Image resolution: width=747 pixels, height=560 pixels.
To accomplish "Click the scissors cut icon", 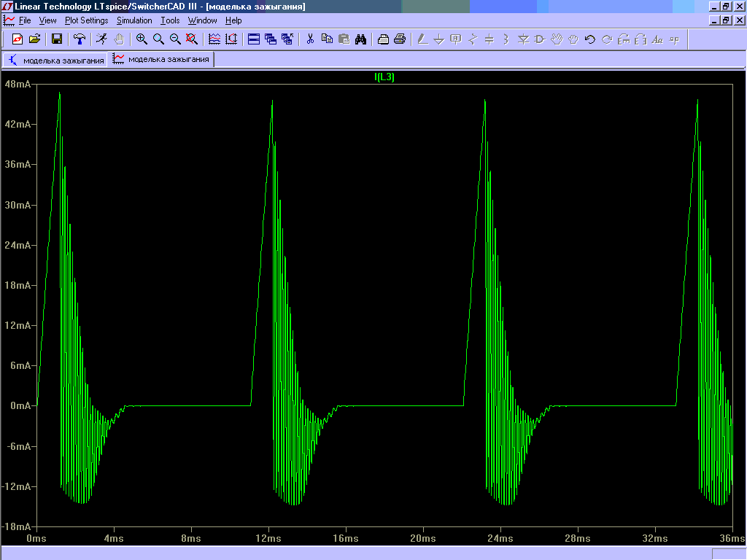I will point(310,39).
